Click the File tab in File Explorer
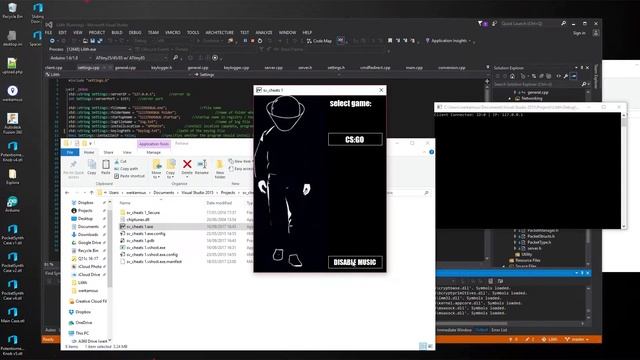The width and height of the screenshot is (640, 360). point(70,152)
